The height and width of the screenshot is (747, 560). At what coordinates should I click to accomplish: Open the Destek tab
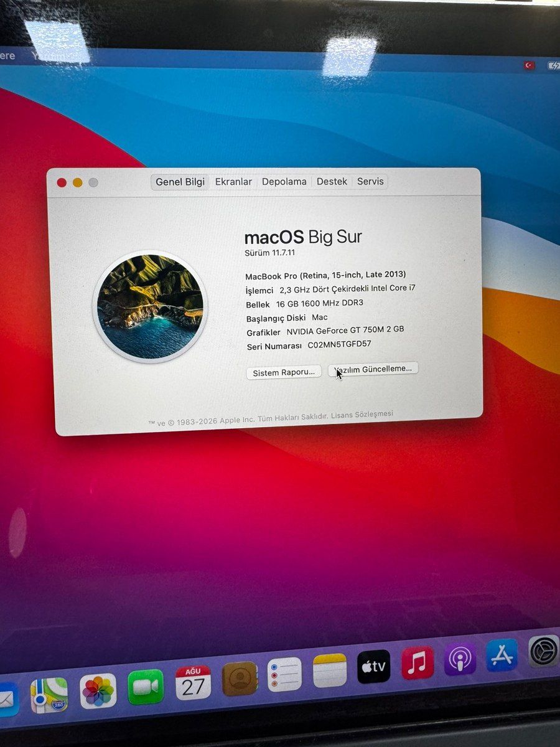click(x=332, y=182)
